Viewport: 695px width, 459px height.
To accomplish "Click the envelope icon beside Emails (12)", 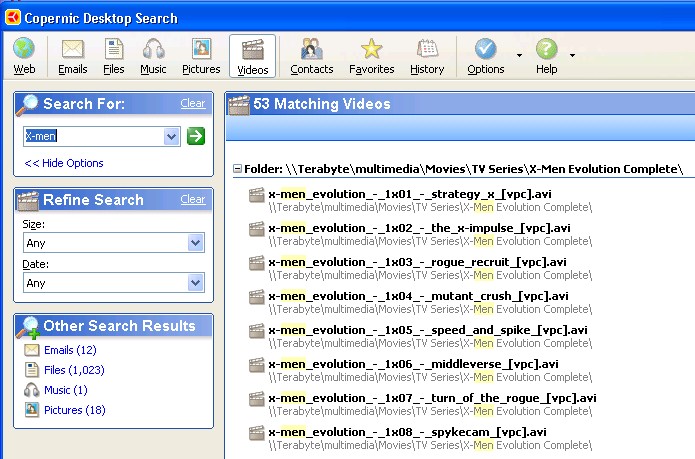I will pos(31,350).
